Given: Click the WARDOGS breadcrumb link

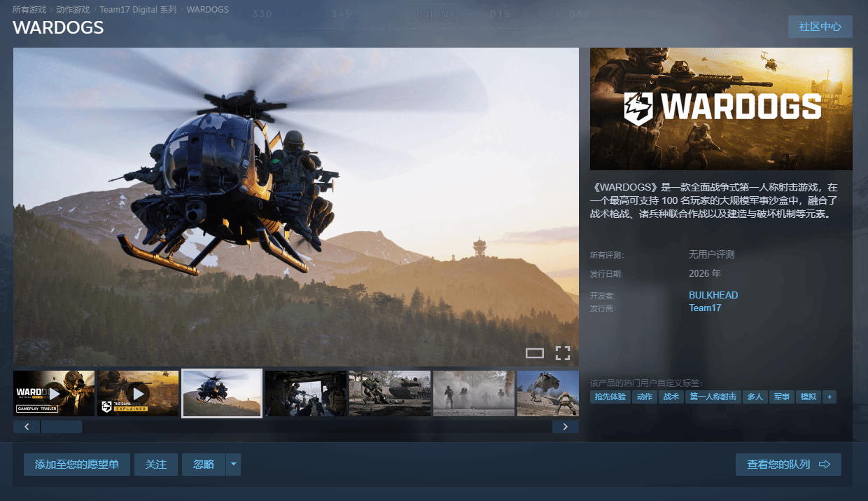Looking at the screenshot, I should (208, 10).
